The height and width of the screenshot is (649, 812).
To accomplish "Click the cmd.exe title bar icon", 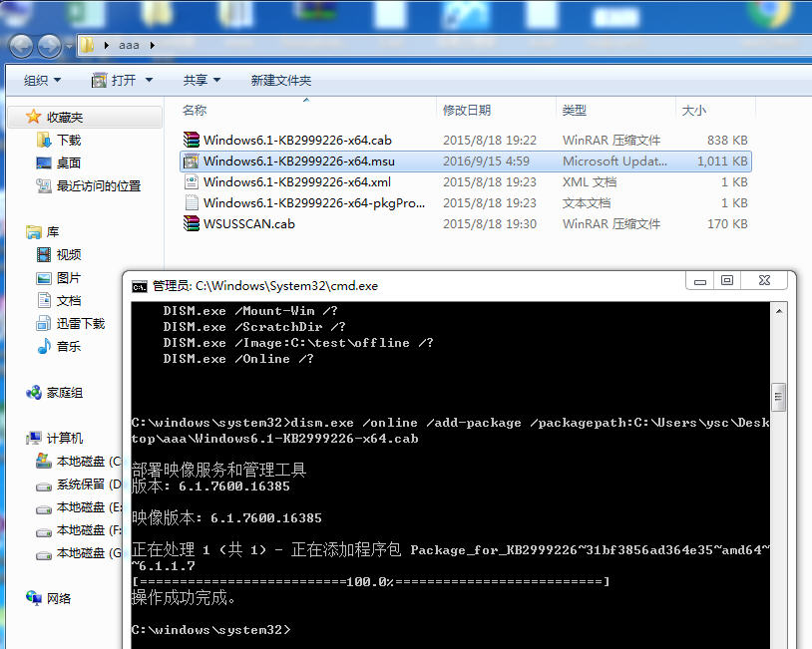I will pyautogui.click(x=140, y=286).
